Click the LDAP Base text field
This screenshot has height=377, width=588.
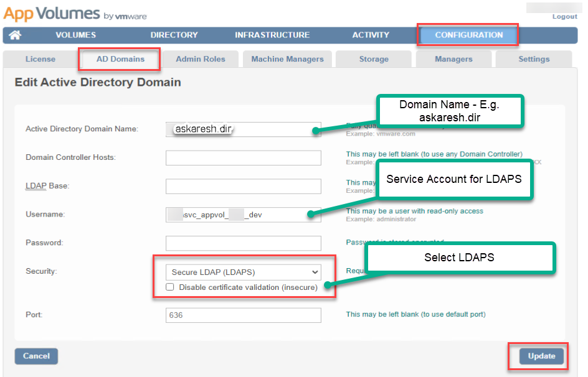(x=243, y=187)
